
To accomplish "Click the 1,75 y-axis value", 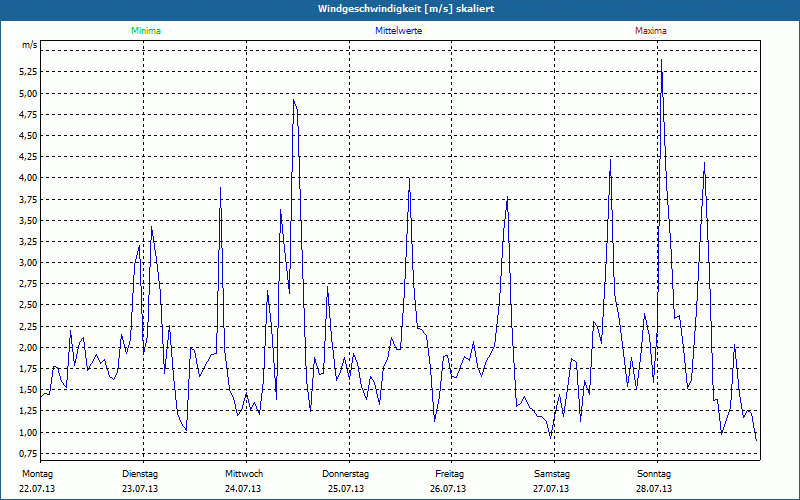I will point(29,369).
